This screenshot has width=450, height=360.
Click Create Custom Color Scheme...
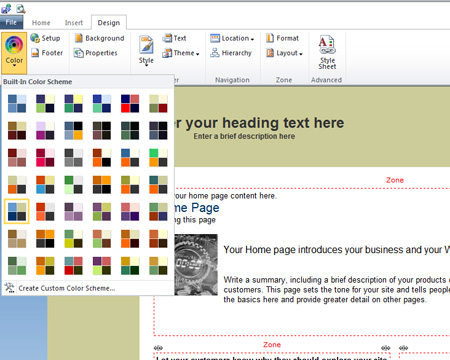click(x=67, y=288)
